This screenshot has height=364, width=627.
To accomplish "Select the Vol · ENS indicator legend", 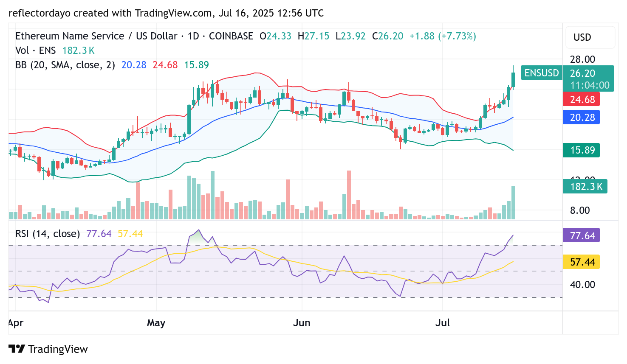I will 36,50.
